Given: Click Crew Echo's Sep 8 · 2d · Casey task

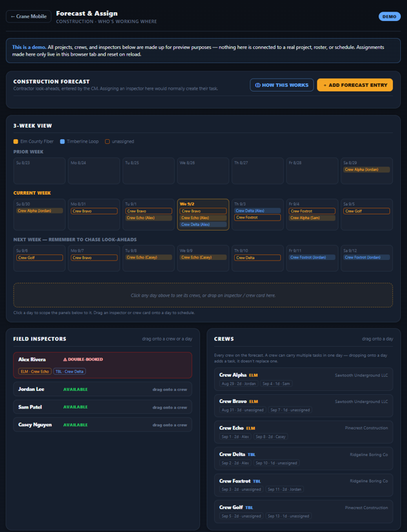Looking at the screenshot, I should (271, 437).
